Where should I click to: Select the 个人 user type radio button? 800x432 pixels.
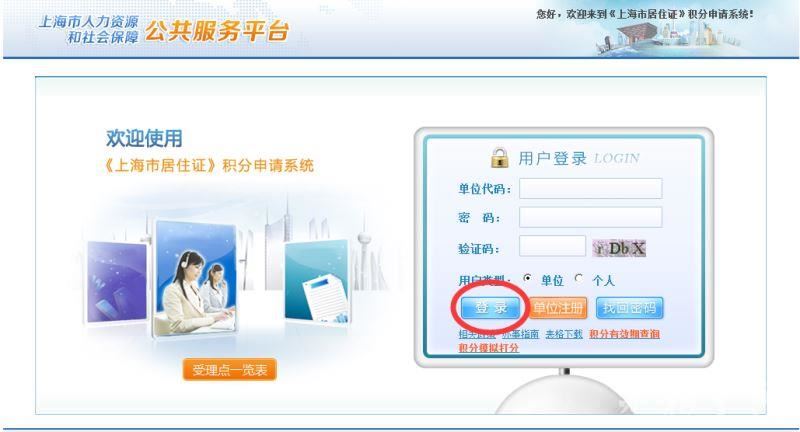point(579,278)
